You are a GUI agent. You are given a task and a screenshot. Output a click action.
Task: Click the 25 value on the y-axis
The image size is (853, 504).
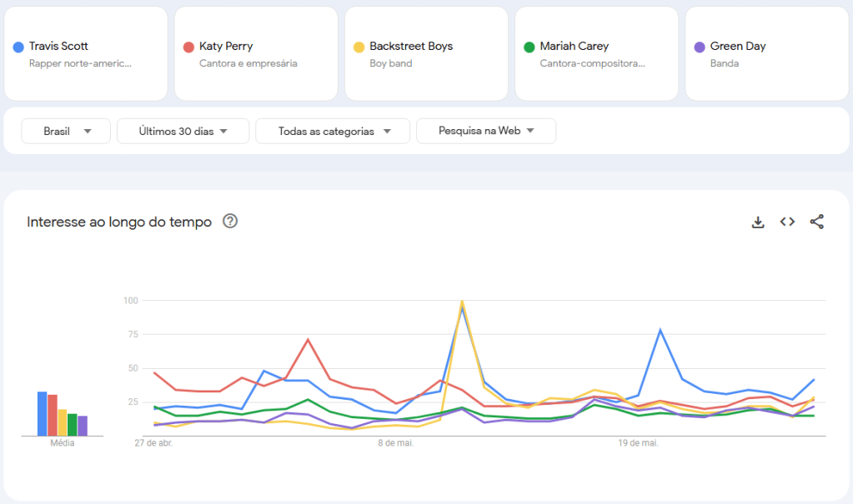pos(133,402)
